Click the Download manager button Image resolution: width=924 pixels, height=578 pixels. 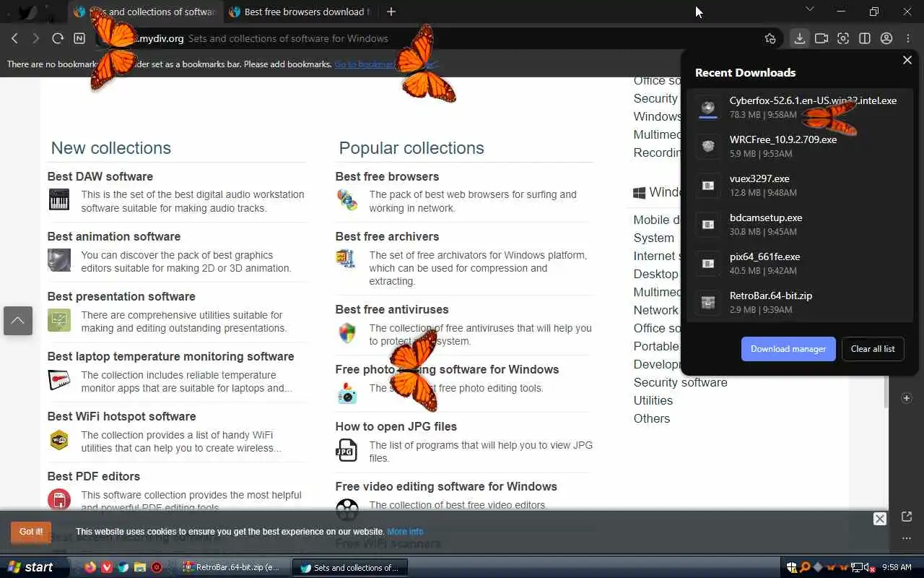[x=788, y=349]
